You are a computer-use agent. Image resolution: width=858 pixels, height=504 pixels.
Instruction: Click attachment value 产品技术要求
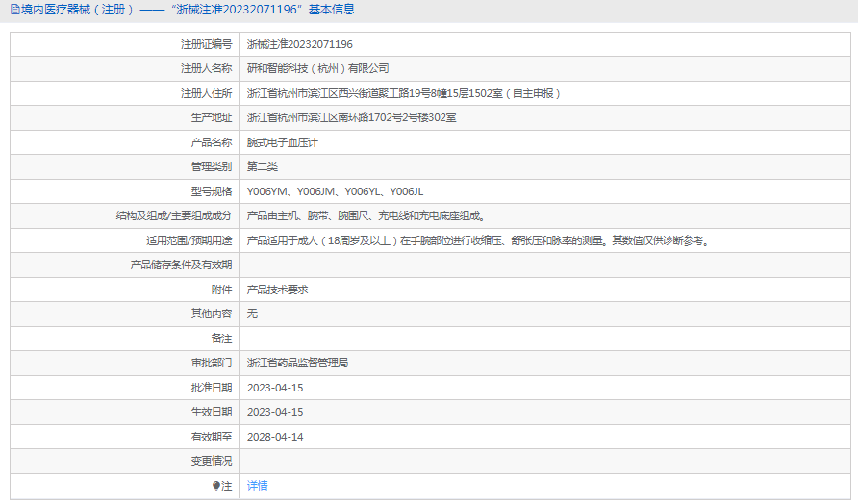277,290
